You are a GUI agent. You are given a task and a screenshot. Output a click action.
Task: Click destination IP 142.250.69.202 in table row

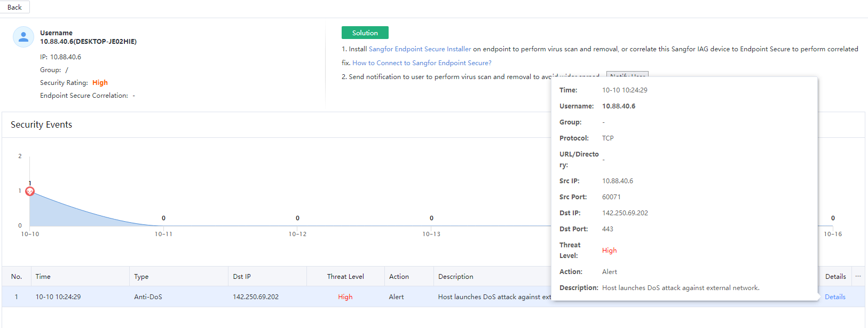coord(256,297)
